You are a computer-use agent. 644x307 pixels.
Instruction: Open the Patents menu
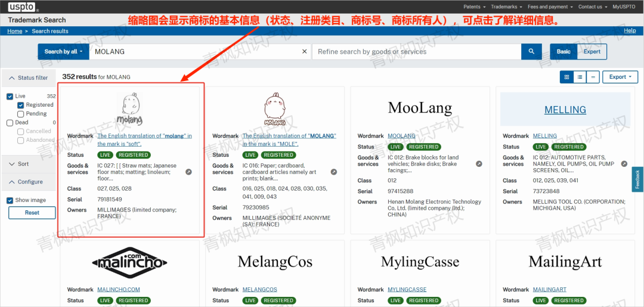(475, 7)
